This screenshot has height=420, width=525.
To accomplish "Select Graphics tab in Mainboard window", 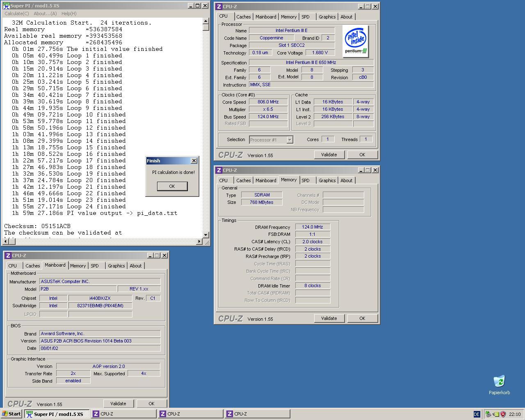I will [x=116, y=266].
